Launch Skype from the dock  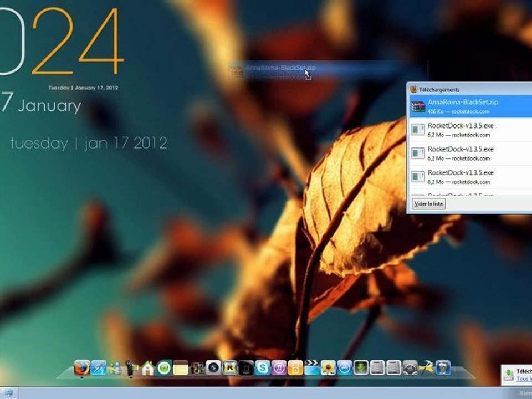click(x=262, y=369)
